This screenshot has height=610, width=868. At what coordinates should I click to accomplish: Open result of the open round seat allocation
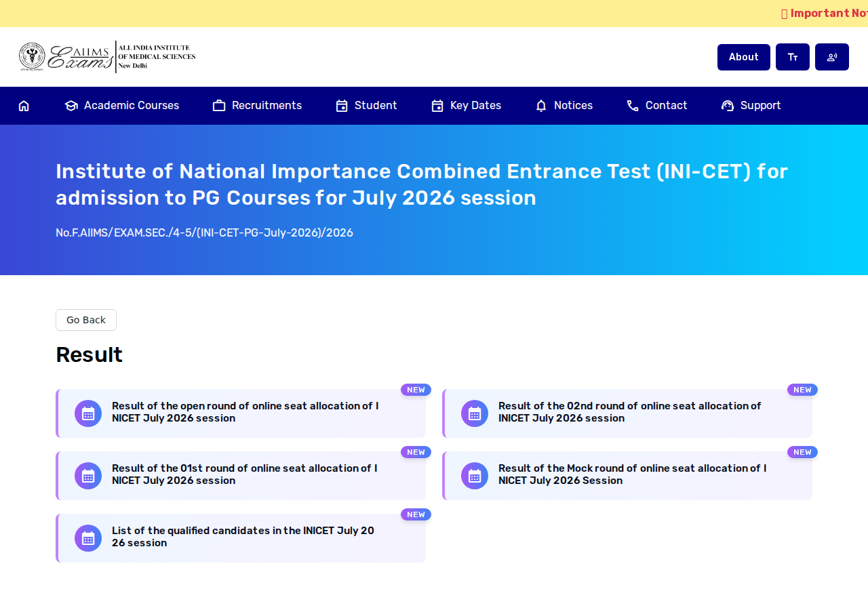(x=241, y=413)
